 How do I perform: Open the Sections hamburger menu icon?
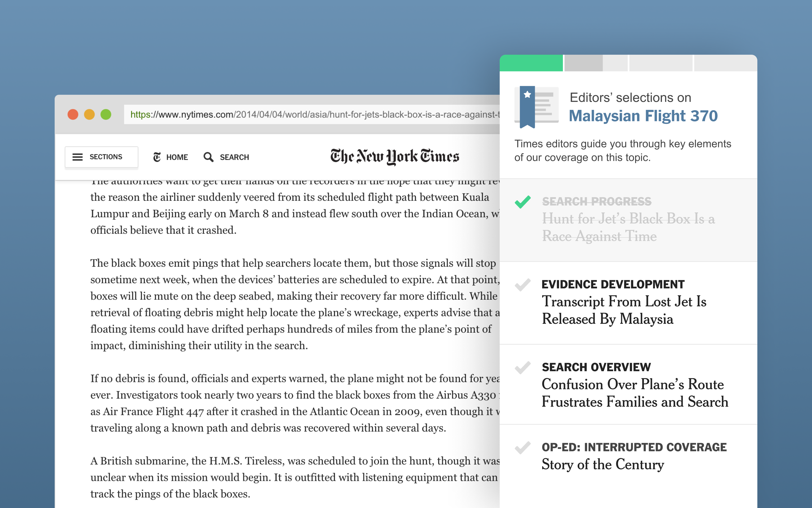78,157
